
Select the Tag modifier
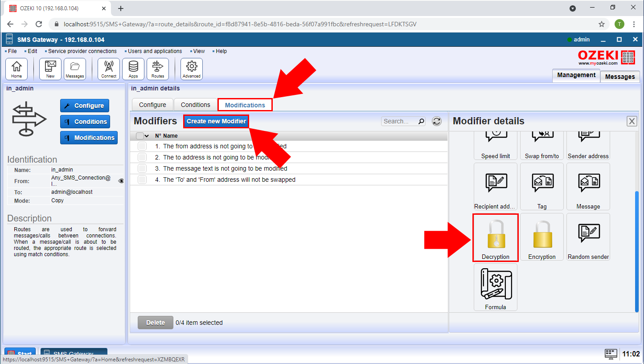click(542, 186)
